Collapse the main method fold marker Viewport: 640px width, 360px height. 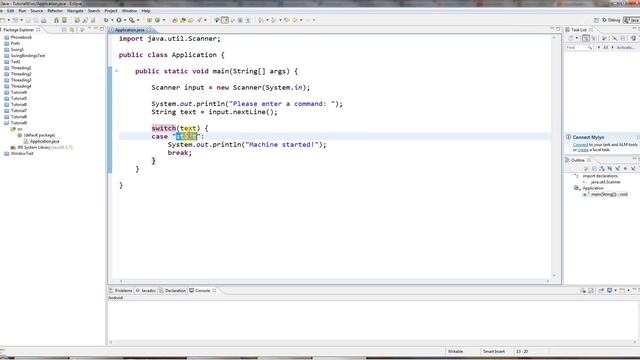point(117,71)
